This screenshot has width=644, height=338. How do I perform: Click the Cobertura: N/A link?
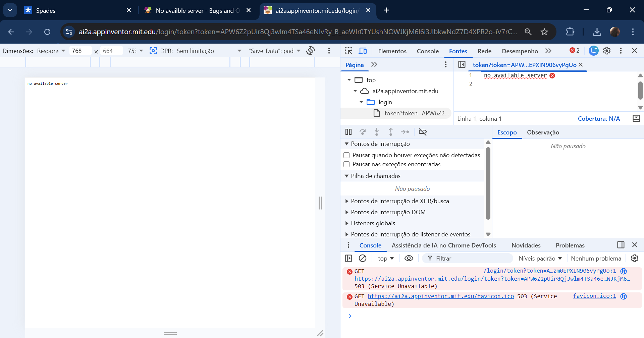(x=599, y=118)
